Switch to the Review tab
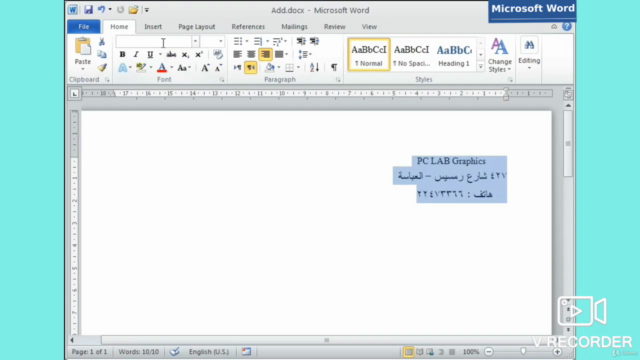Viewport: 640px width, 360px height. pos(335,27)
